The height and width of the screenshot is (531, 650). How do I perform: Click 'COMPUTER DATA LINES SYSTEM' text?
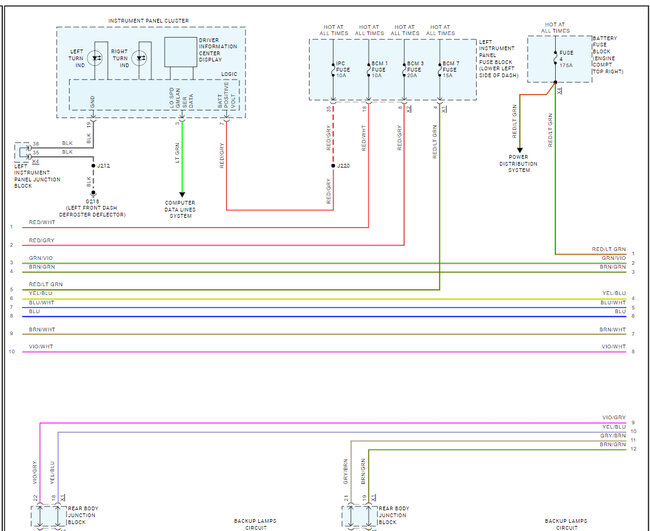(x=180, y=209)
